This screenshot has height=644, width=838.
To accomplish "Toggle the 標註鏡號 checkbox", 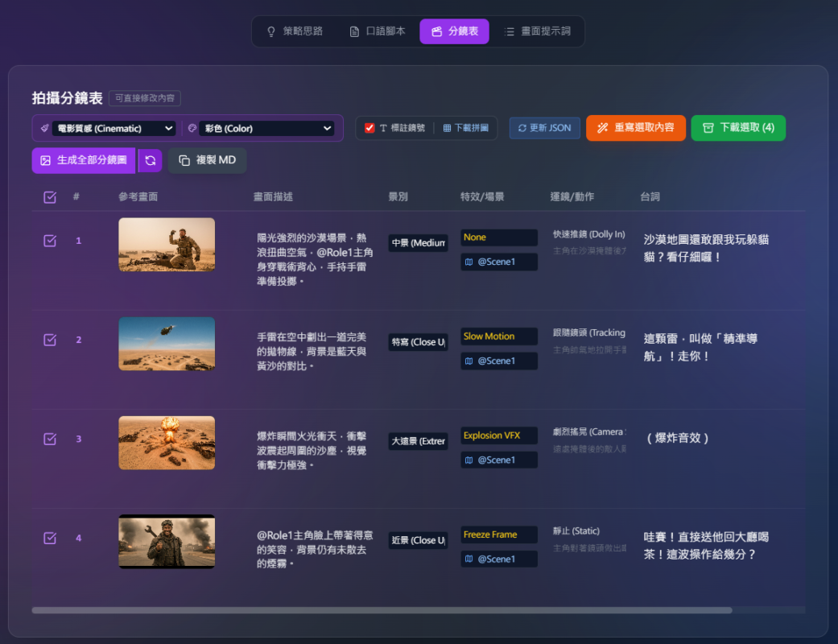I will pyautogui.click(x=369, y=128).
